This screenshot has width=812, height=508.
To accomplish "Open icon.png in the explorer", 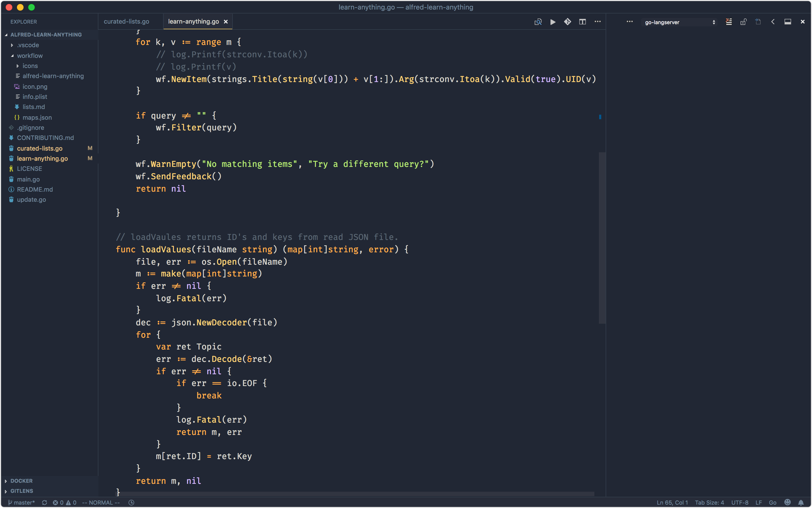I will pyautogui.click(x=35, y=87).
